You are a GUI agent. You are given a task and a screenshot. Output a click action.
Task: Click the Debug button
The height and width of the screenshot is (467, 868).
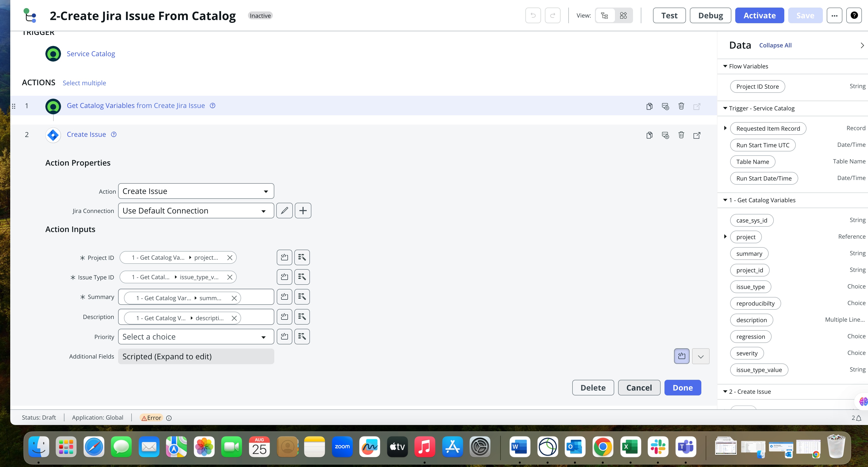point(711,16)
